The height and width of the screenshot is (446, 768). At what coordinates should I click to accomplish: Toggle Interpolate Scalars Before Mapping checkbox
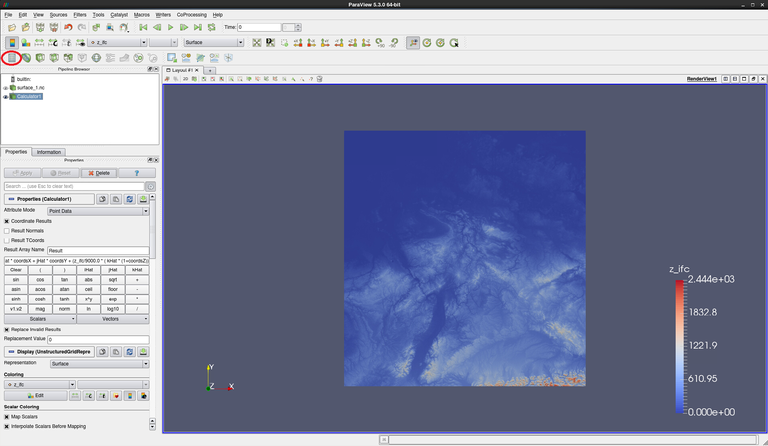pyautogui.click(x=7, y=426)
